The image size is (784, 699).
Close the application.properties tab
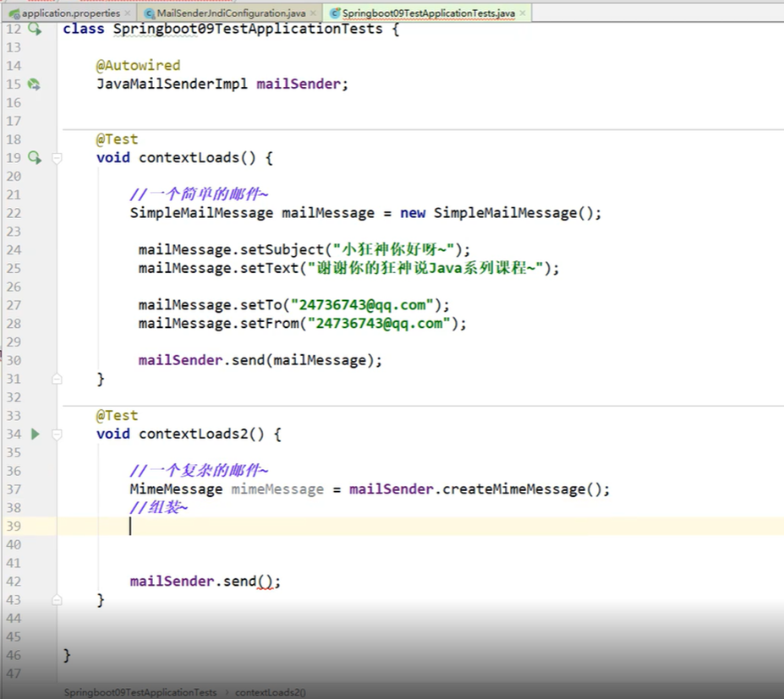tap(128, 13)
